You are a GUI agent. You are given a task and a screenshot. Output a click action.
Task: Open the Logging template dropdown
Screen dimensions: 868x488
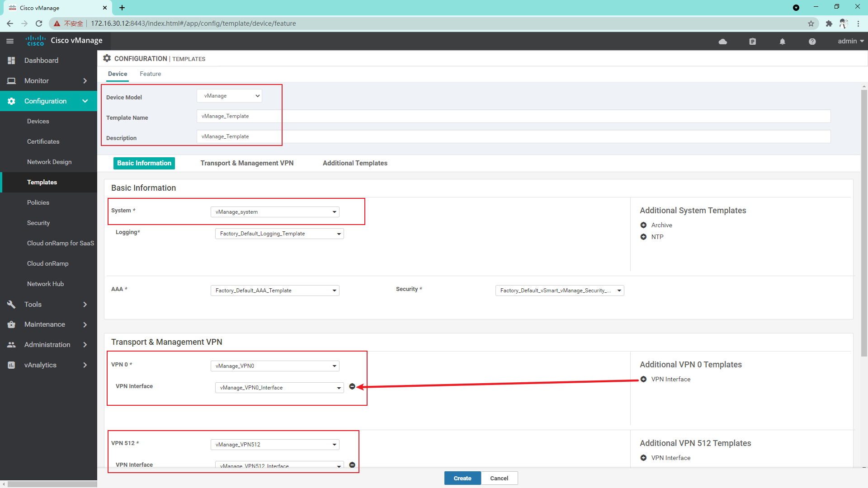(x=279, y=233)
